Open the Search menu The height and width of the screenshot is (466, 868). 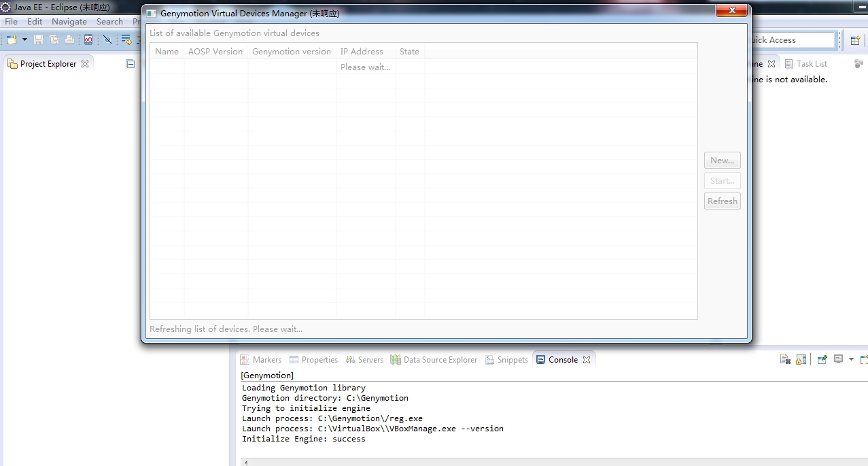tap(109, 22)
